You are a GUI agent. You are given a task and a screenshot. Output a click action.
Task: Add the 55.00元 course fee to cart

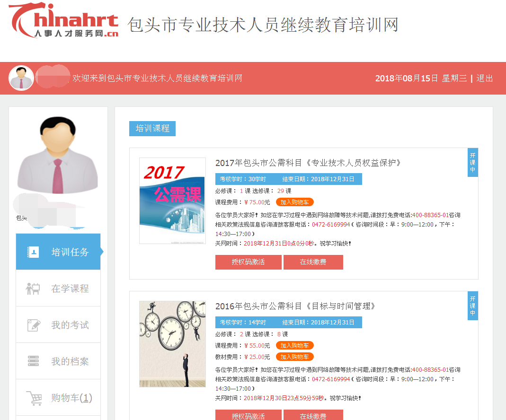pos(294,346)
